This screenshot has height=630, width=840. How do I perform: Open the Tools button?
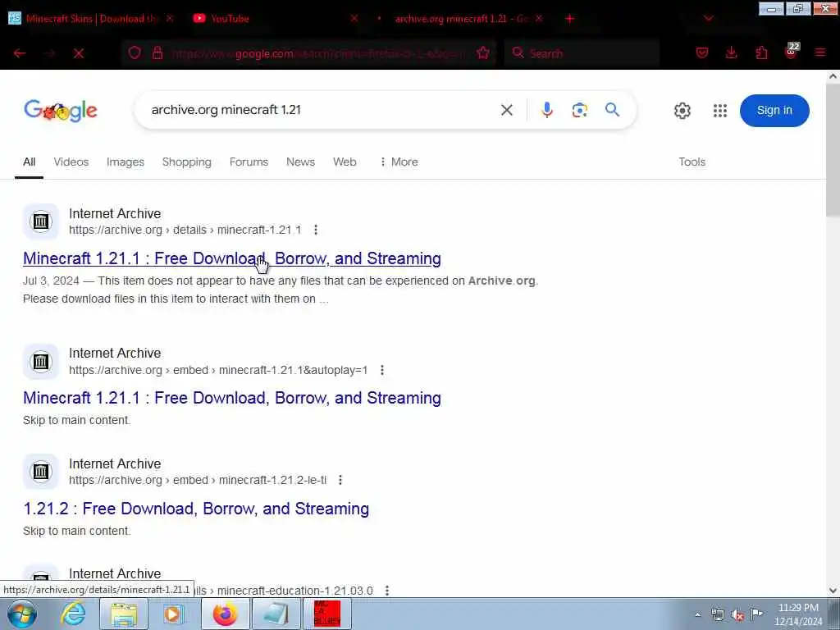(x=692, y=162)
